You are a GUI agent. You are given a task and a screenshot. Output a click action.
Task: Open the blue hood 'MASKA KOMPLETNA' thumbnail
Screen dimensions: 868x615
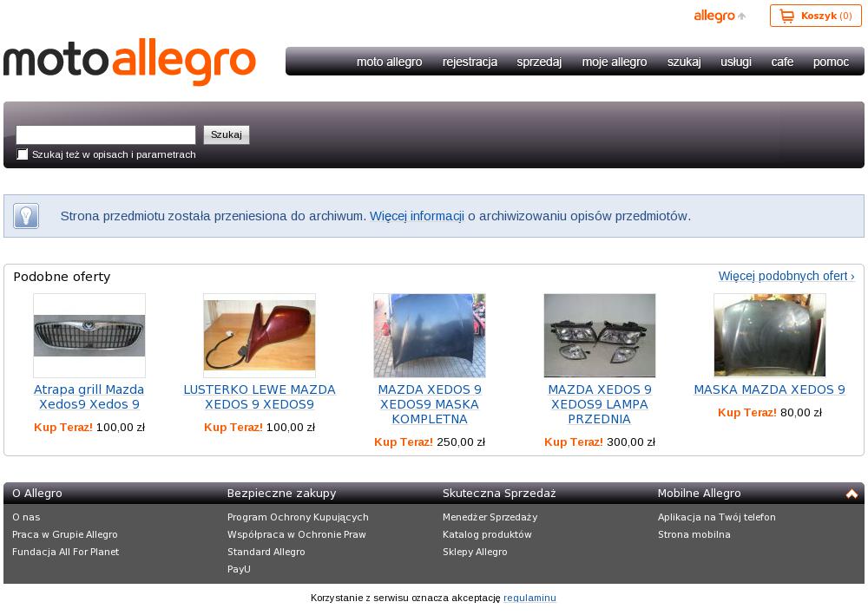(430, 336)
